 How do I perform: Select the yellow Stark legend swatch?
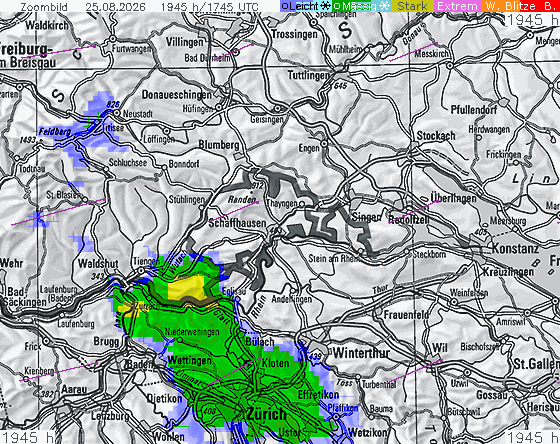point(412,6)
